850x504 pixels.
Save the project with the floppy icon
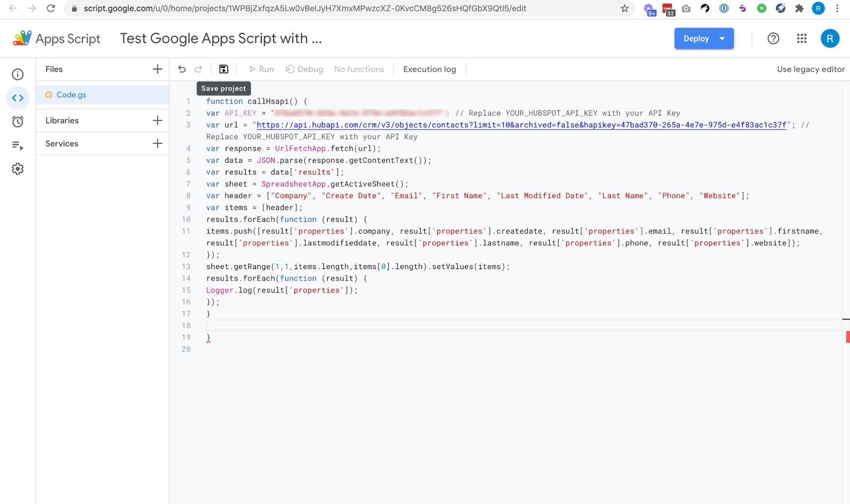tap(224, 69)
